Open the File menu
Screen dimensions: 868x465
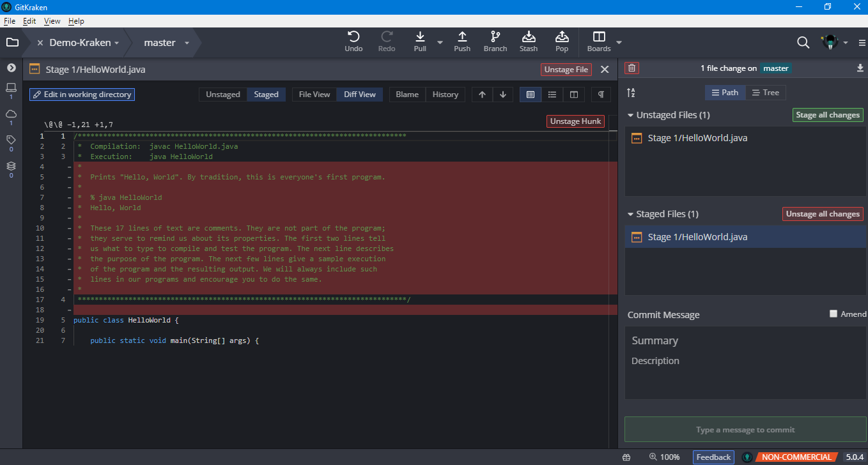coord(10,21)
